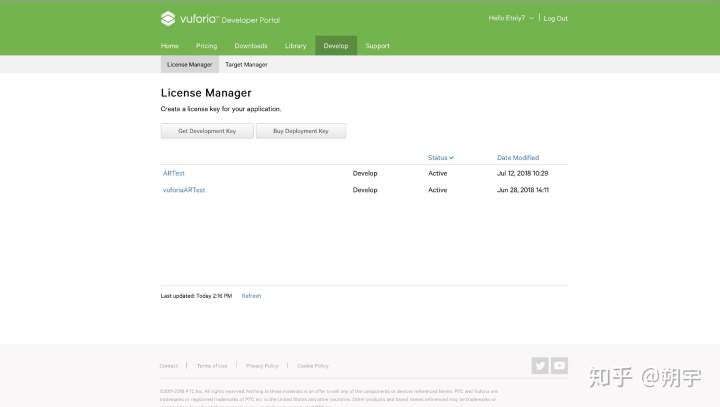
Task: Click the Refresh link
Action: pyautogui.click(x=251, y=296)
